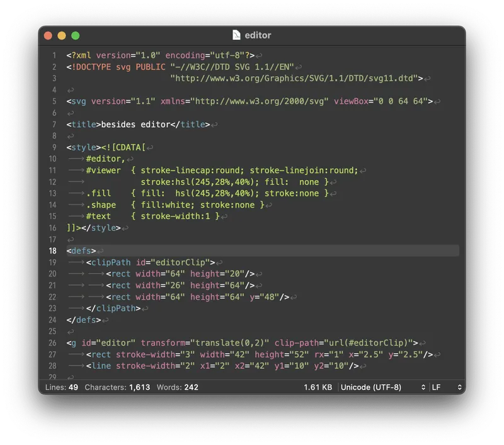This screenshot has width=504, height=445.
Task: Open the Unicode (UTF-8) encoding dropdown
Action: 383,387
